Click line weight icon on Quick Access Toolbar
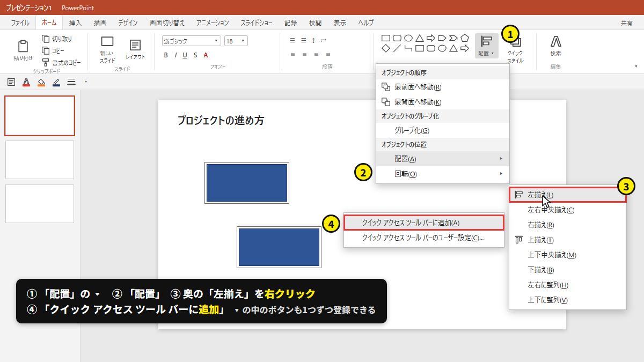644x362 pixels. point(71,82)
